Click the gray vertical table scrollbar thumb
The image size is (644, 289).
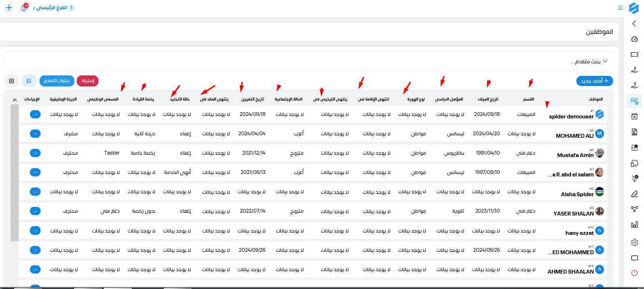[x=14, y=173]
